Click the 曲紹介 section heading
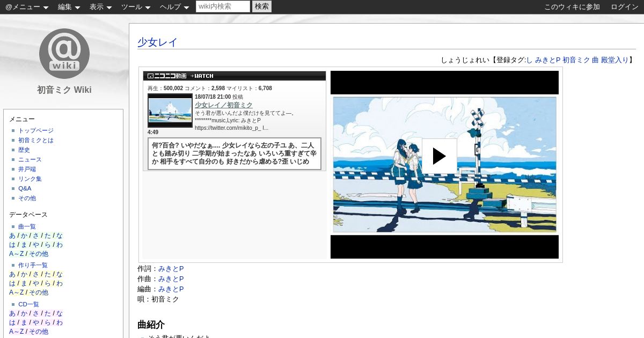This screenshot has height=338, width=644. click(x=151, y=325)
